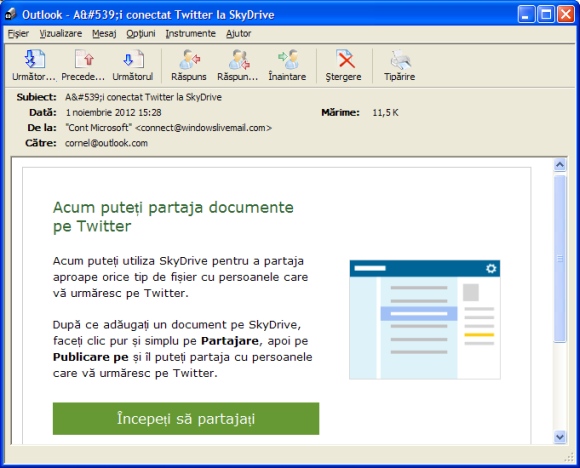Open the Fișier menu
The height and width of the screenshot is (468, 580).
18,34
